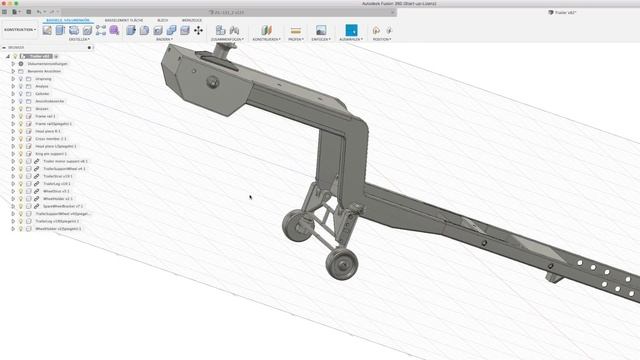Select the Move four-arrow tool
This screenshot has height=360, width=640.
[198, 30]
